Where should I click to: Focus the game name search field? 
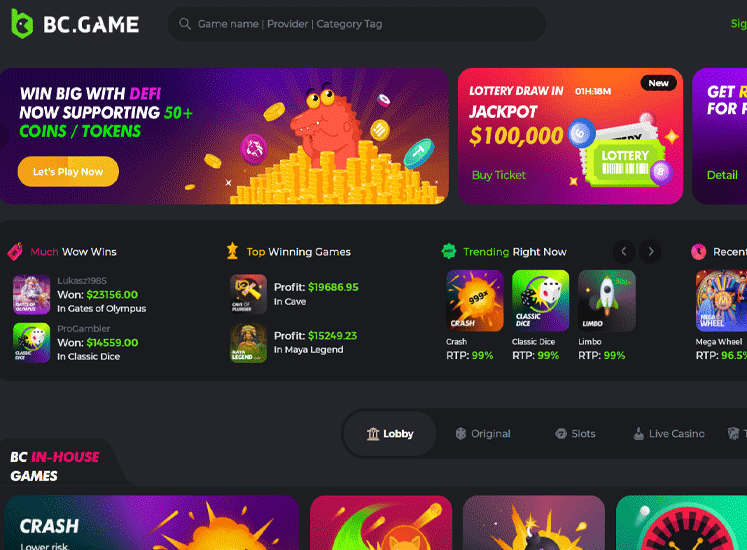pyautogui.click(x=356, y=24)
